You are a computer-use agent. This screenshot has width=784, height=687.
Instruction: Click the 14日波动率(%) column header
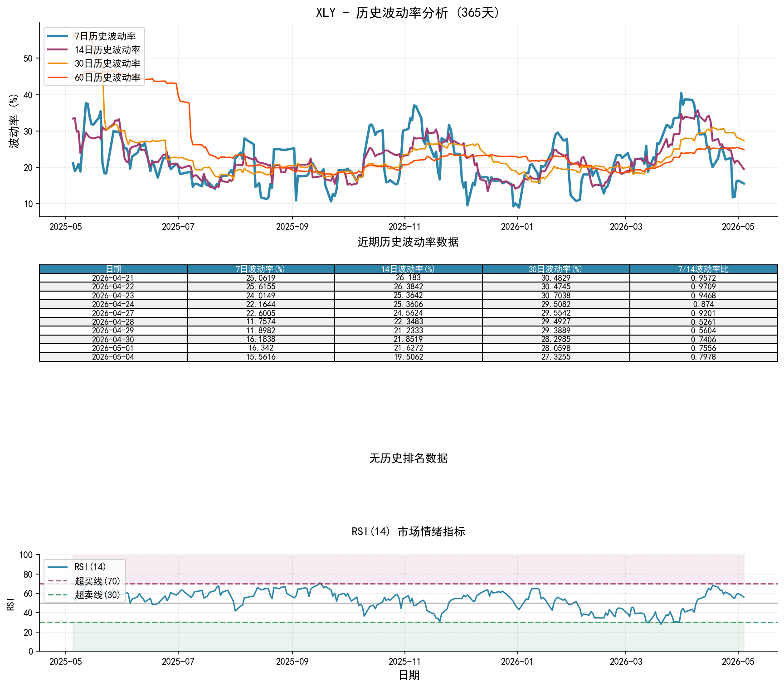[408, 269]
